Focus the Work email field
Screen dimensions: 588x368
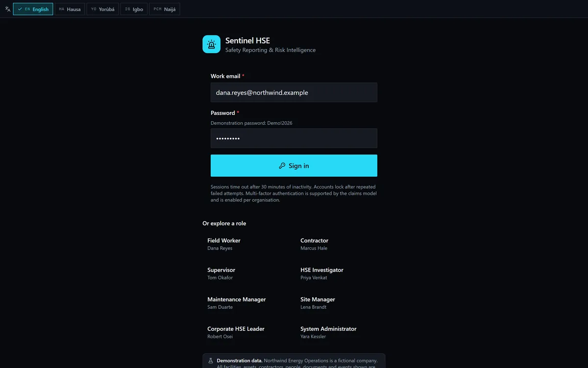(294, 92)
